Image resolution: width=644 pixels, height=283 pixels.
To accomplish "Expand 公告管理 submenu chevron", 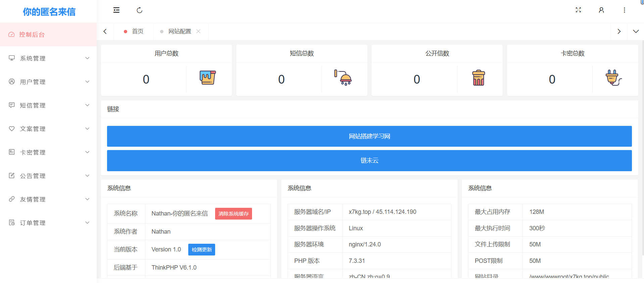I will click(87, 176).
